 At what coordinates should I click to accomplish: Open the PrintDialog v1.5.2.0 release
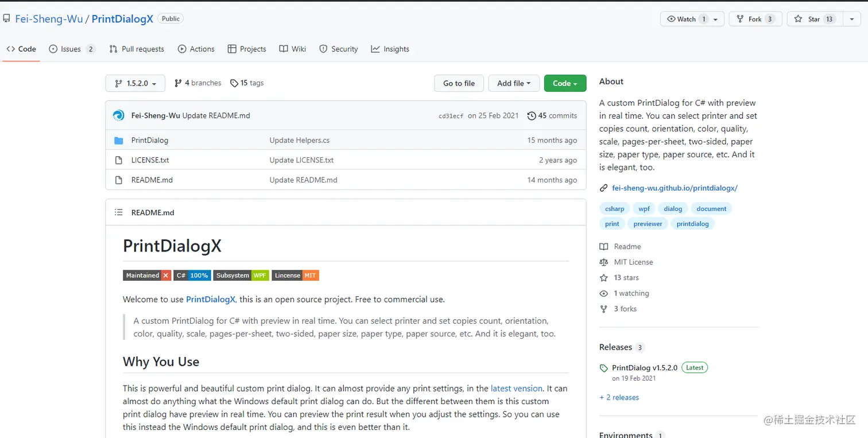(645, 367)
